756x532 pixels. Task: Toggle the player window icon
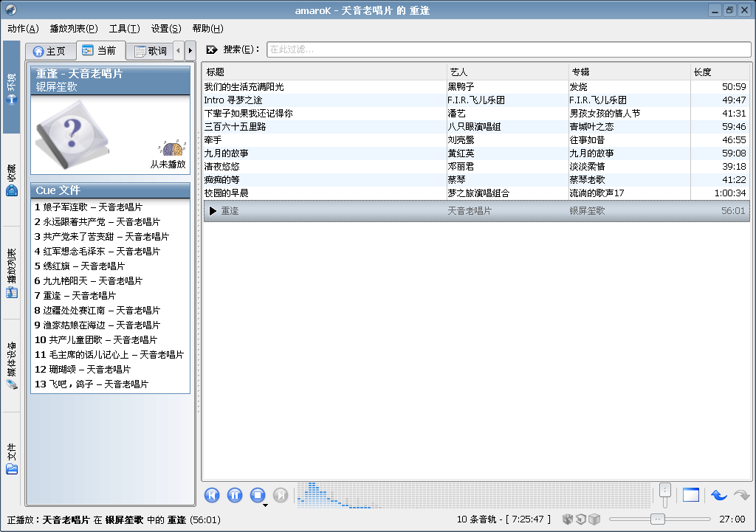click(691, 495)
